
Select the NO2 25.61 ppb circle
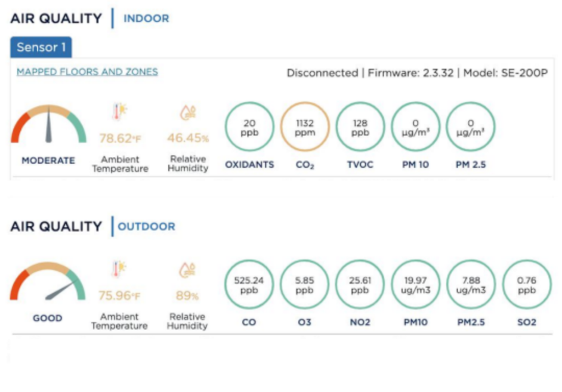click(360, 285)
